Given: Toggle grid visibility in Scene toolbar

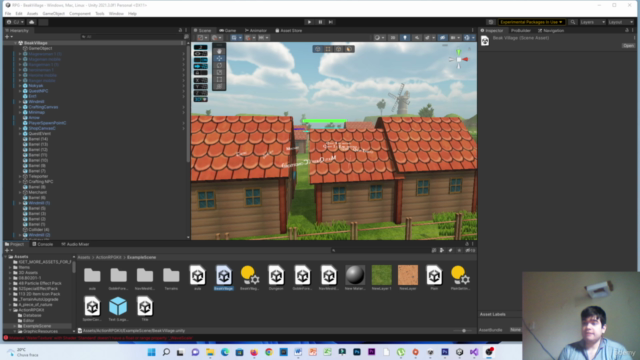Looking at the screenshot, I should (234, 38).
